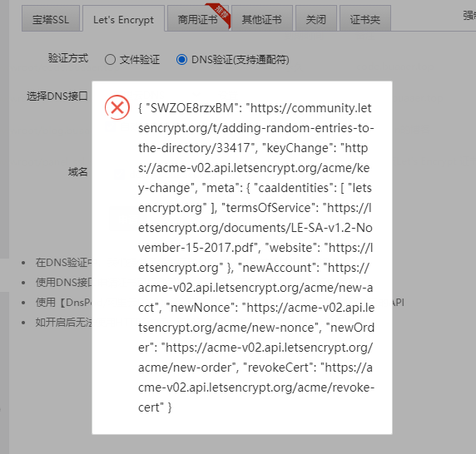Open the 其他证书 tab

tap(262, 19)
